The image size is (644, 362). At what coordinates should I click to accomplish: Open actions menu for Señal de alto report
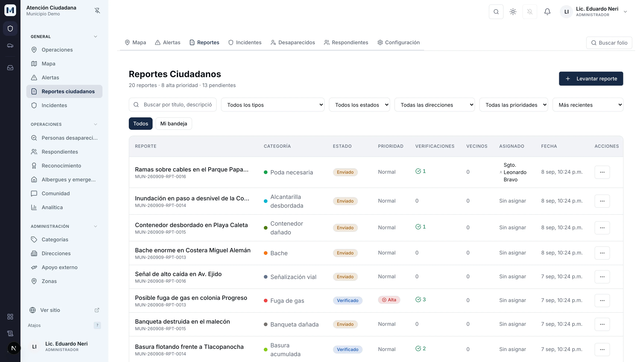[x=602, y=277]
